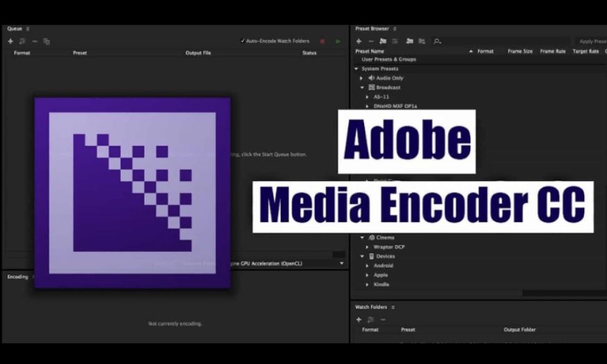Collapse the System Presets group

click(x=357, y=69)
